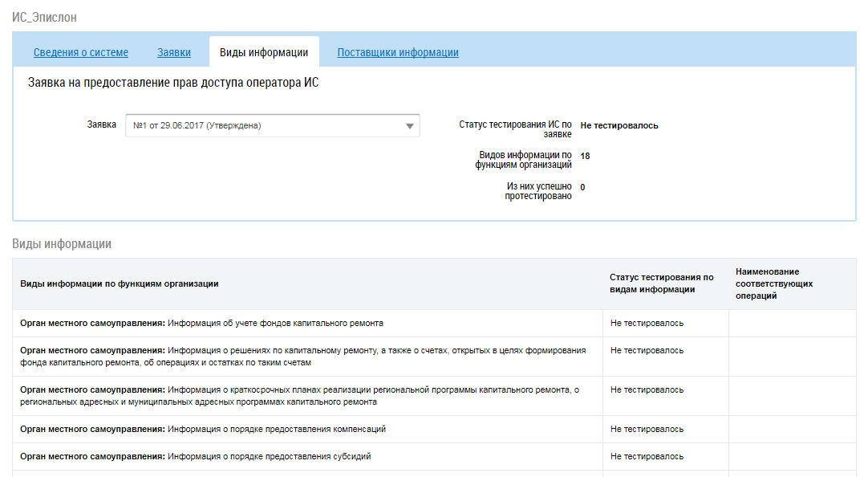The height and width of the screenshot is (477, 868).
Task: Select the "Виды информации" tab
Action: [264, 53]
